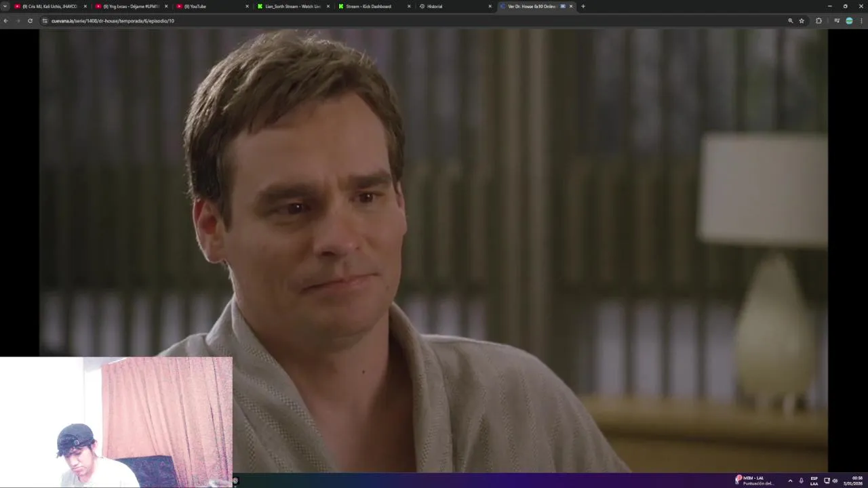Image resolution: width=868 pixels, height=488 pixels.
Task: Change the ESP LAA keyboard language
Action: point(814,481)
